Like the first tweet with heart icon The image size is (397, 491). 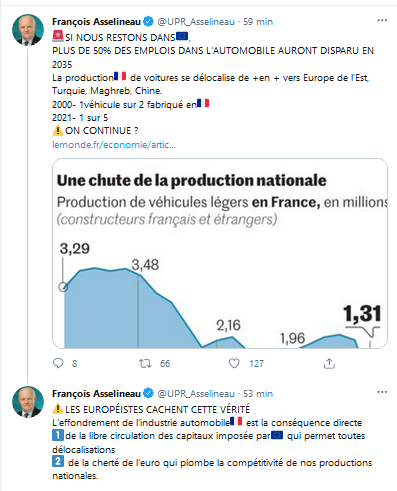[234, 363]
